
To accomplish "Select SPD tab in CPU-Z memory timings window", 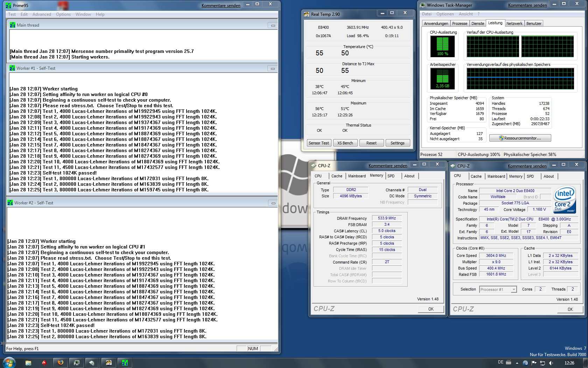I will [391, 176].
